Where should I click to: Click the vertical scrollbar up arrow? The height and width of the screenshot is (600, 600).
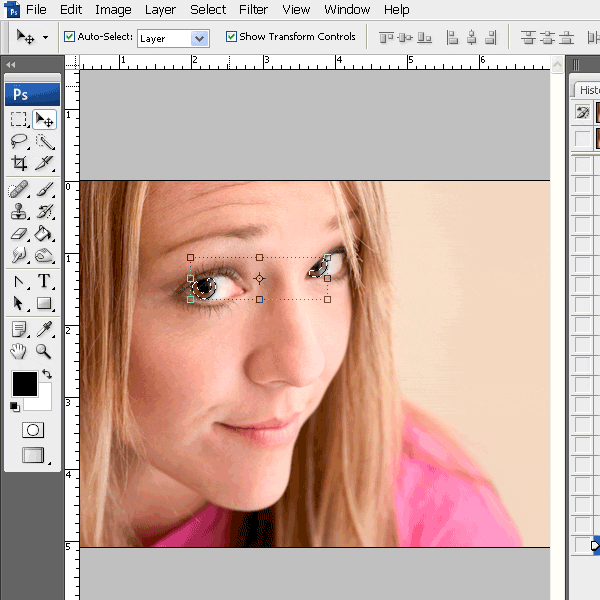557,64
